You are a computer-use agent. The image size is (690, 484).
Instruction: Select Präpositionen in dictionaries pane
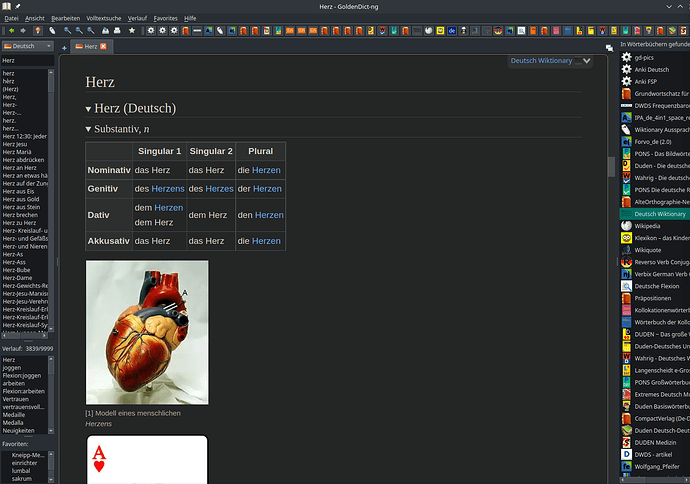655,298
